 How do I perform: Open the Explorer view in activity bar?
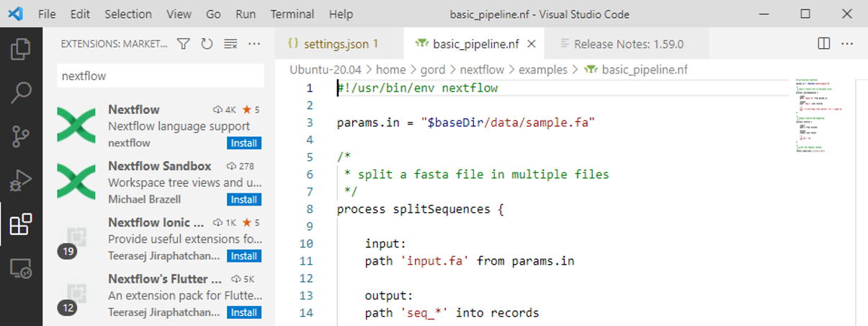(x=21, y=49)
